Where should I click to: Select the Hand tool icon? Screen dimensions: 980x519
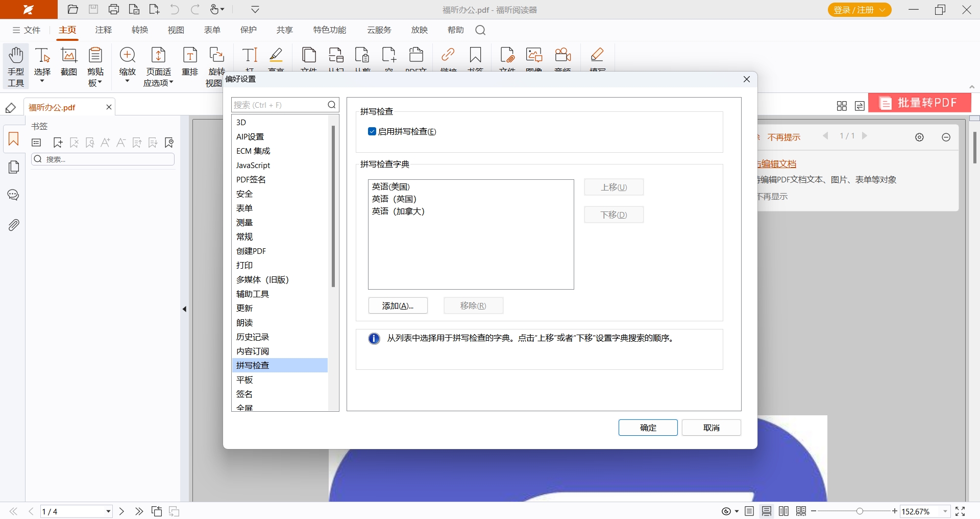(16, 55)
